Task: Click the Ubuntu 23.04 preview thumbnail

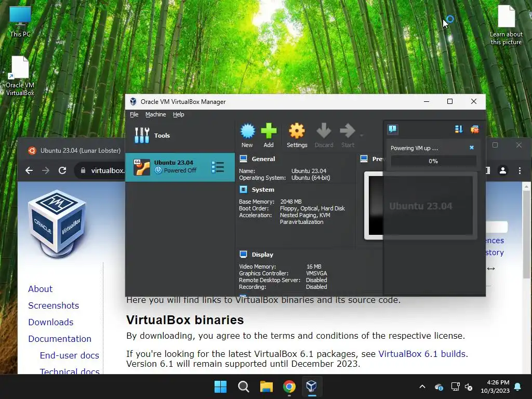Action: point(421,206)
